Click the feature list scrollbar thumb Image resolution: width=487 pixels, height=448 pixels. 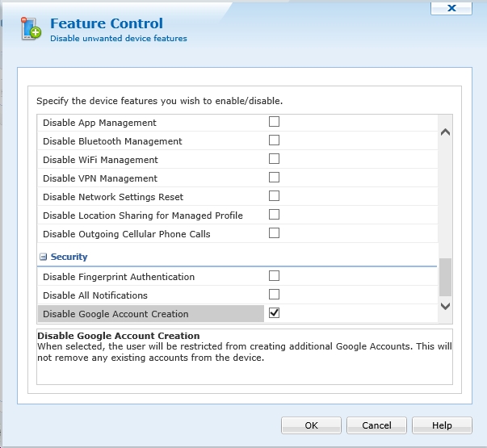coord(445,277)
